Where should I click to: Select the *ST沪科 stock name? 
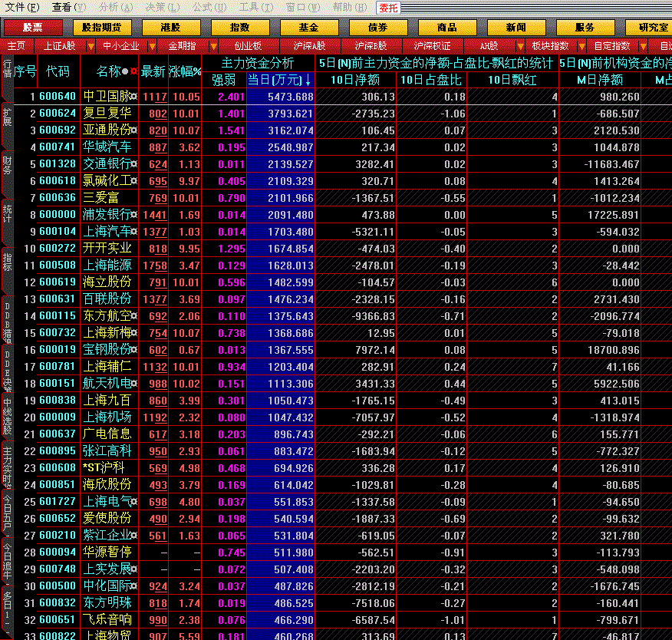pyautogui.click(x=104, y=467)
